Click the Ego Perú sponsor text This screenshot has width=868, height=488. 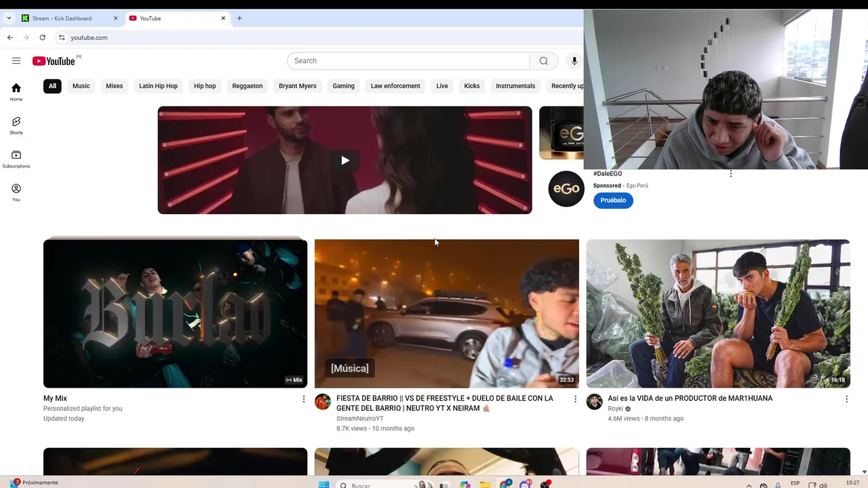point(637,186)
